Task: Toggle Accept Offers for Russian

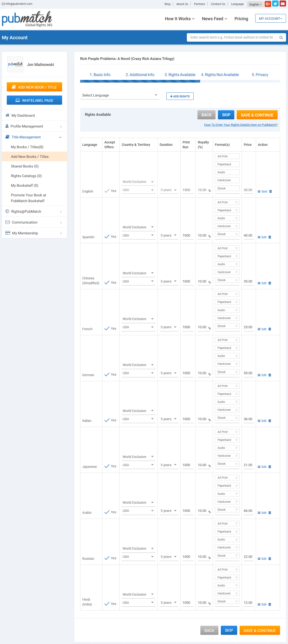Action: click(107, 558)
